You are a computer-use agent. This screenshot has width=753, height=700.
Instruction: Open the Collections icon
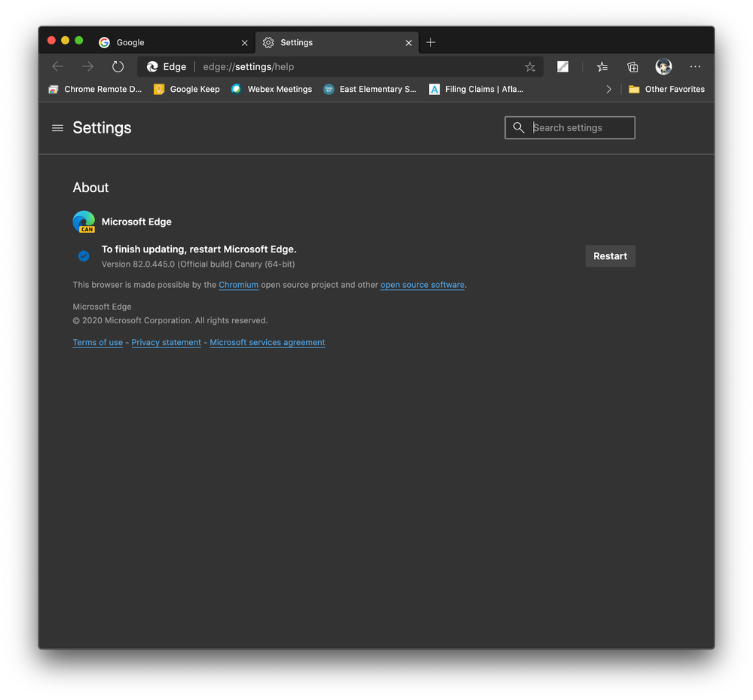[x=632, y=67]
